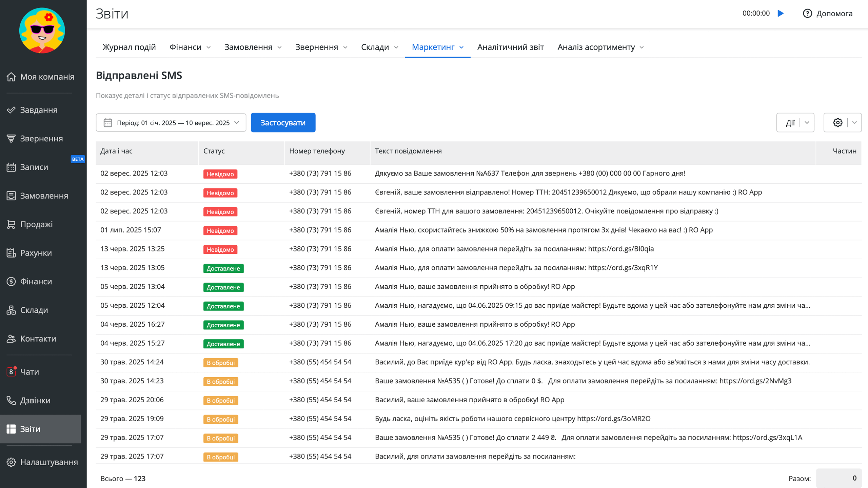Click the company avatar logo
The width and height of the screenshot is (868, 488).
pos(42,30)
